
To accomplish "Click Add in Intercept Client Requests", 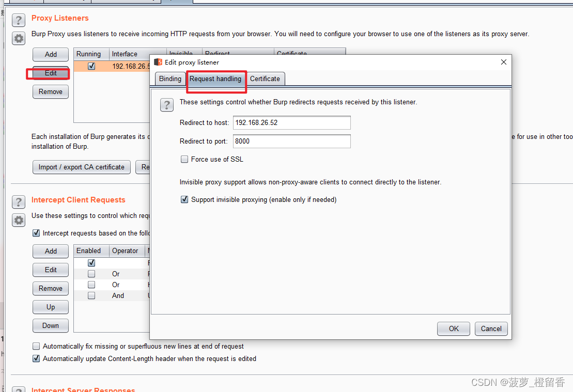I will click(51, 251).
